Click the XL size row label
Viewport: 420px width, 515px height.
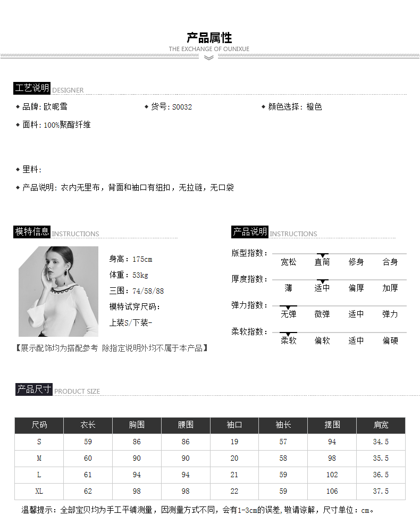coord(39,491)
